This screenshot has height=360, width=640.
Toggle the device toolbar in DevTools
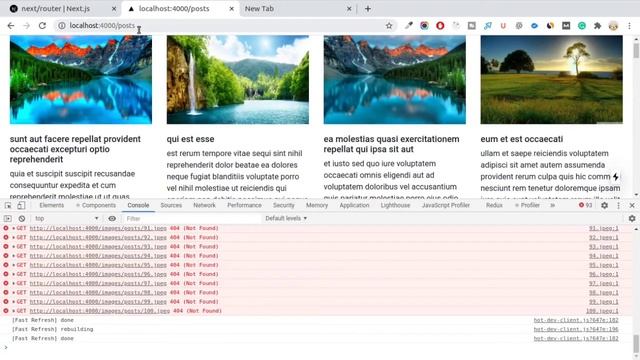point(21,205)
